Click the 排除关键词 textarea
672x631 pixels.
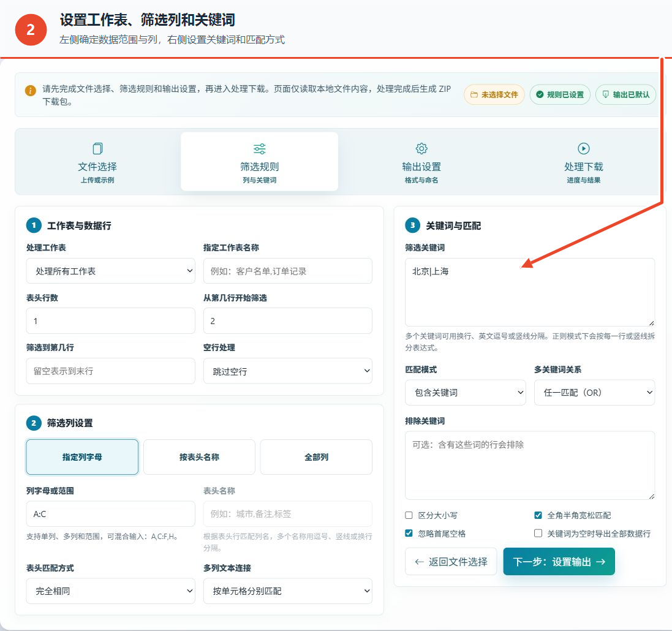pyautogui.click(x=530, y=465)
